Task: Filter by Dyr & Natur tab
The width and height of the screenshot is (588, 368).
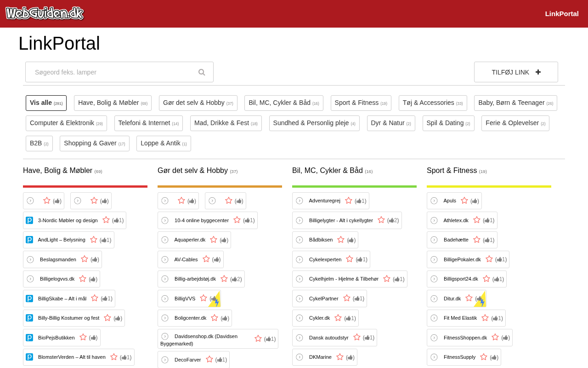Action: 391,123
